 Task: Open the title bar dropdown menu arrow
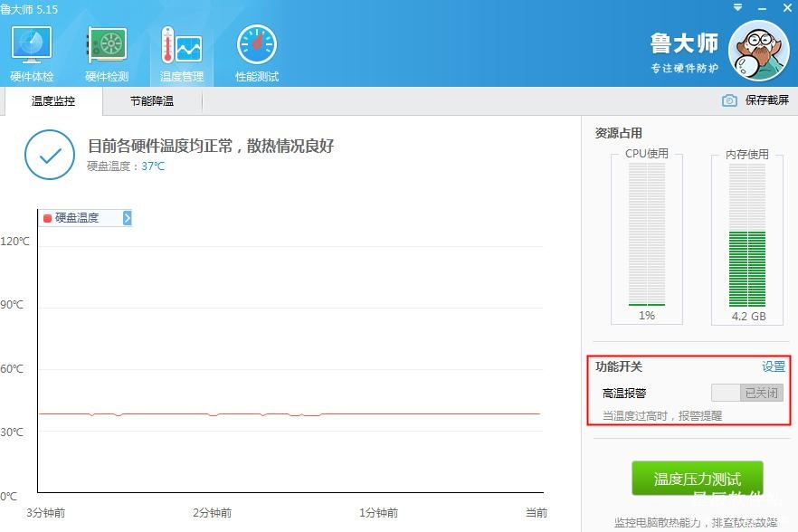737,7
